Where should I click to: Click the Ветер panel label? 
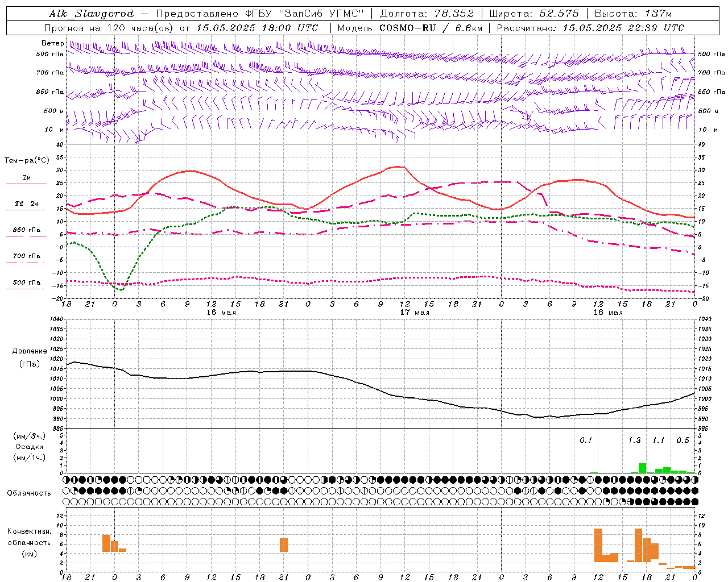(x=53, y=43)
